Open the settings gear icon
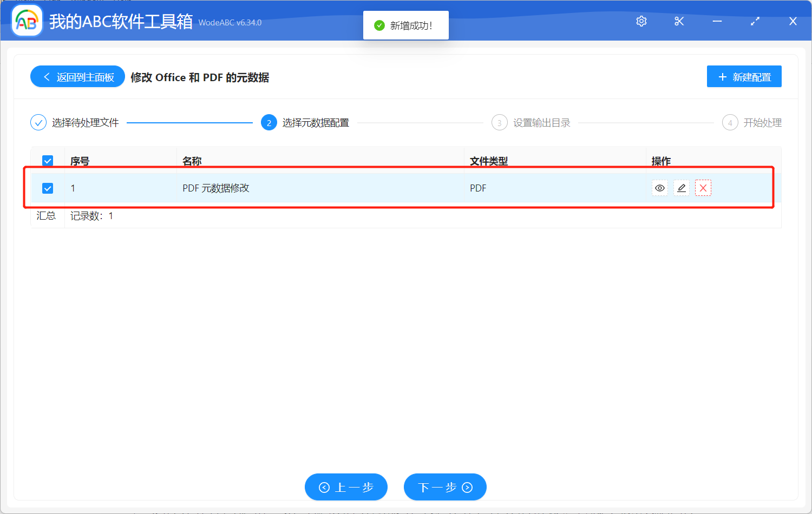 point(641,21)
